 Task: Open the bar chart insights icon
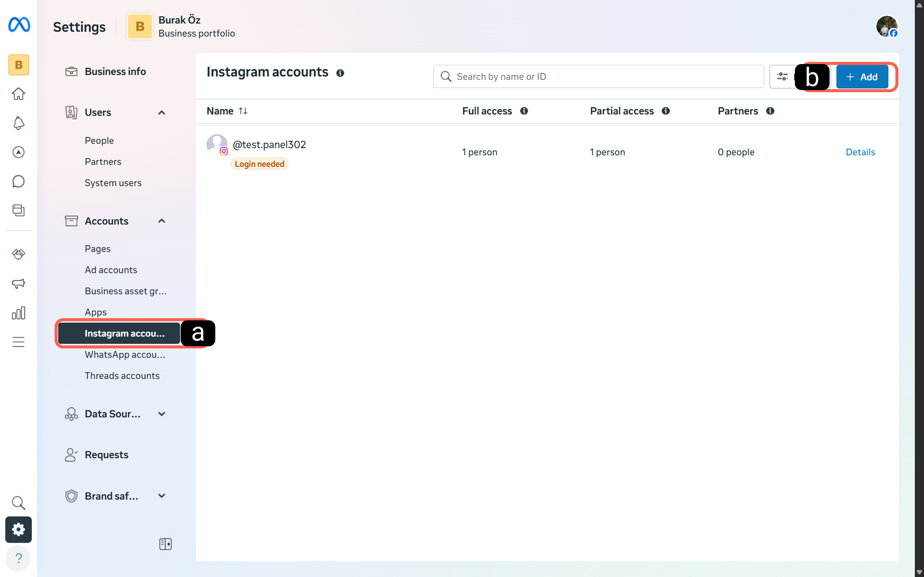click(x=19, y=313)
